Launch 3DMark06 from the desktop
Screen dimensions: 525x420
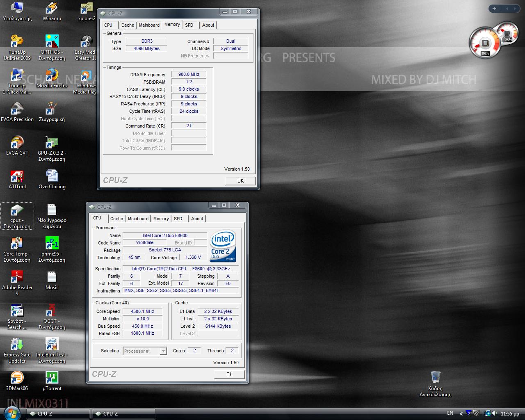(17, 381)
